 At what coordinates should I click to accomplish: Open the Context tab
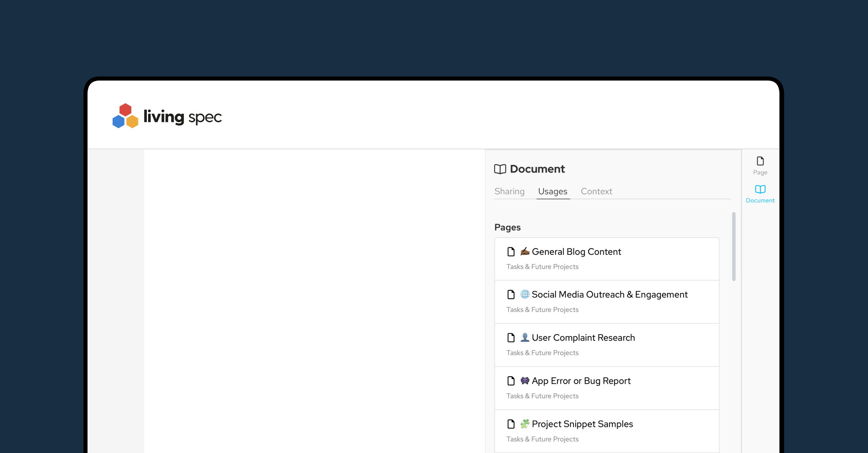pyautogui.click(x=596, y=191)
